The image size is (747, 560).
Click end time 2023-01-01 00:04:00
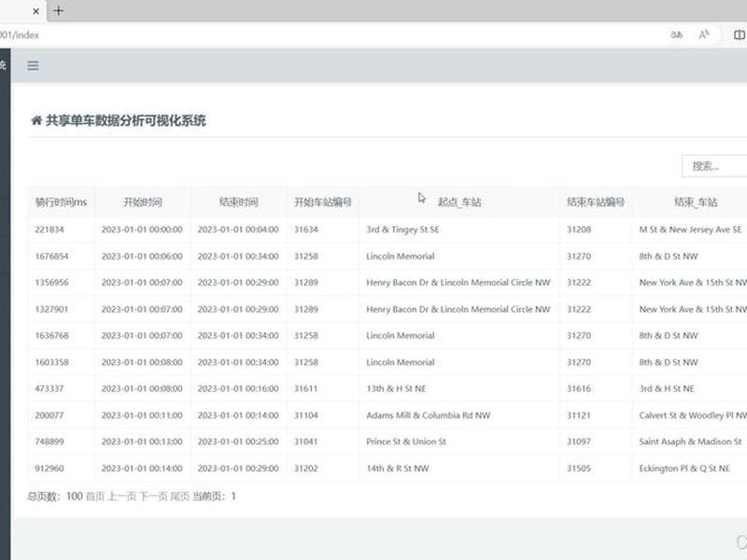(x=238, y=230)
